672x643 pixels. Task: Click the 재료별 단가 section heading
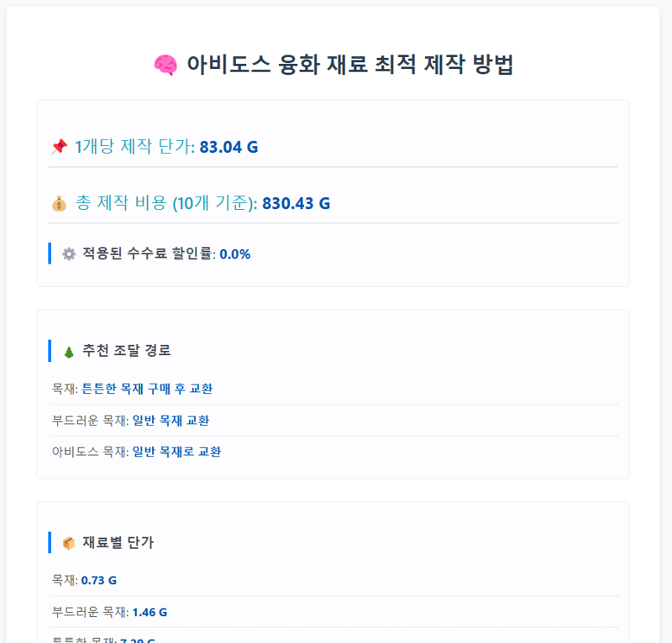[118, 542]
